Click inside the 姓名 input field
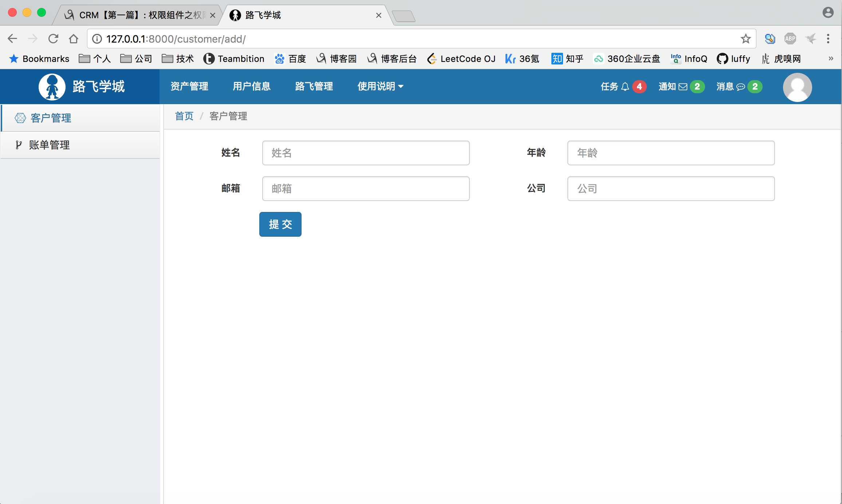This screenshot has height=504, width=842. click(x=366, y=153)
